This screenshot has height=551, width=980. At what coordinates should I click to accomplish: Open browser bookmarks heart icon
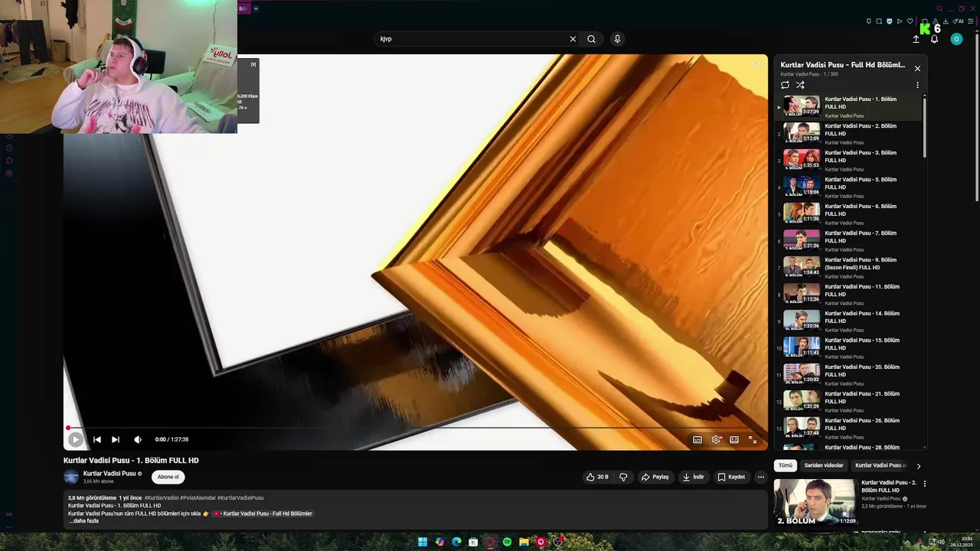click(x=910, y=21)
